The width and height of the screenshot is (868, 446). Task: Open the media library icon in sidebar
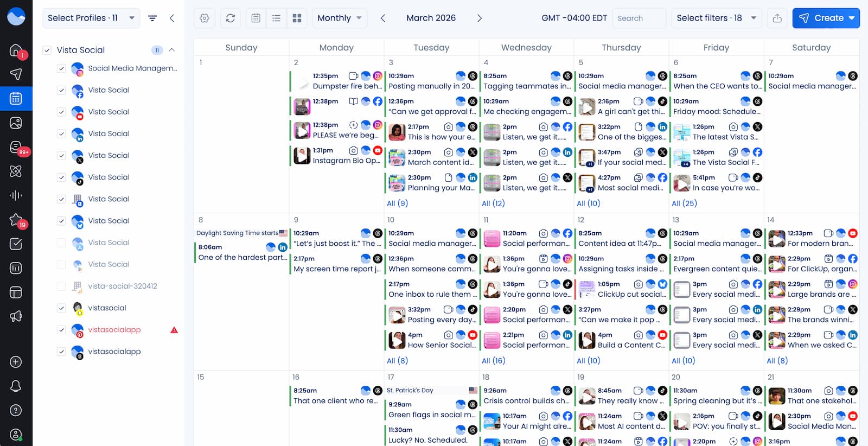(x=16, y=123)
